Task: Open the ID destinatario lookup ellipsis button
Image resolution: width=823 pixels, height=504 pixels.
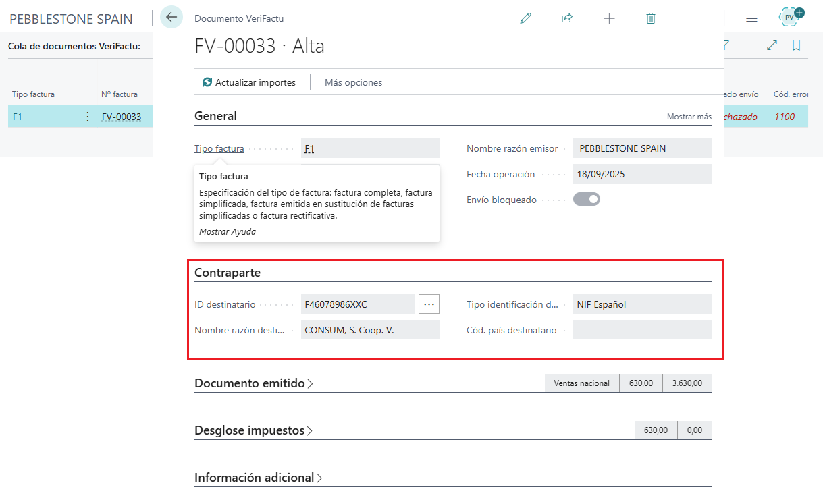Action: coord(429,304)
